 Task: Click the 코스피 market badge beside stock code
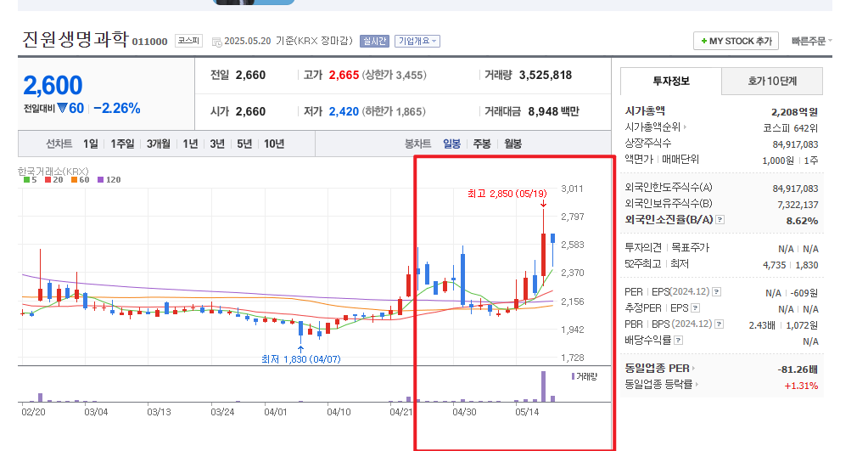(x=188, y=41)
